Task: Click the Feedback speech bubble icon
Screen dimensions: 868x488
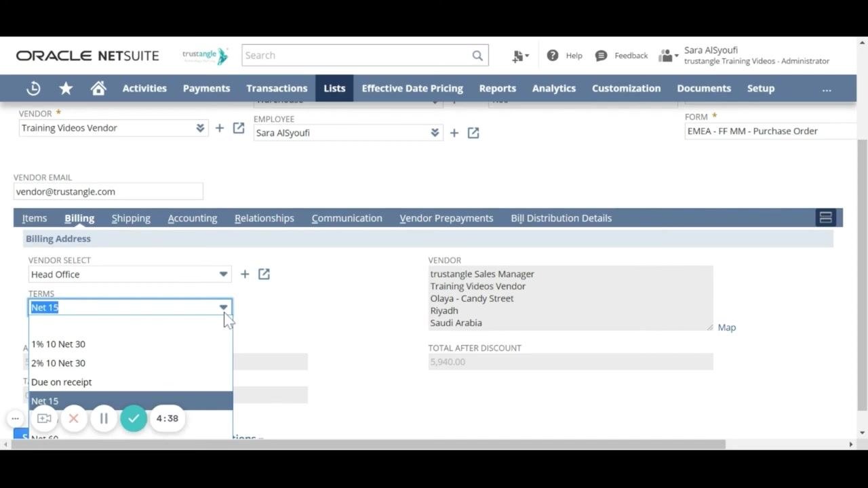Action: point(601,56)
